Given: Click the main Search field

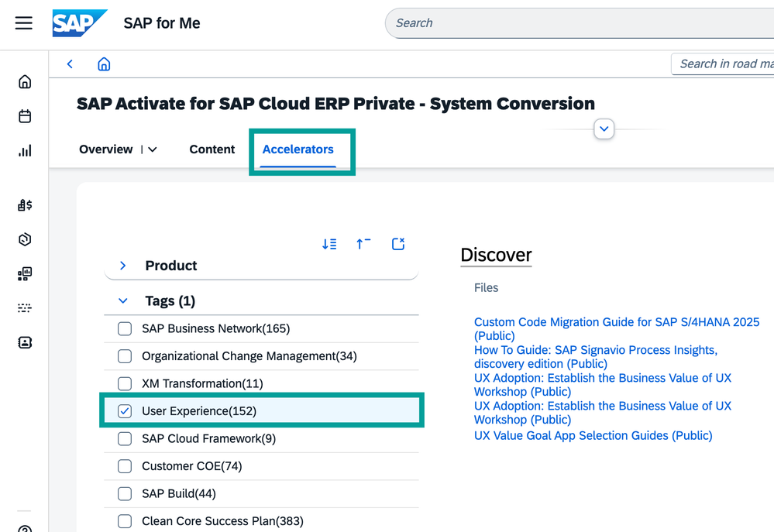Looking at the screenshot, I should [x=580, y=23].
